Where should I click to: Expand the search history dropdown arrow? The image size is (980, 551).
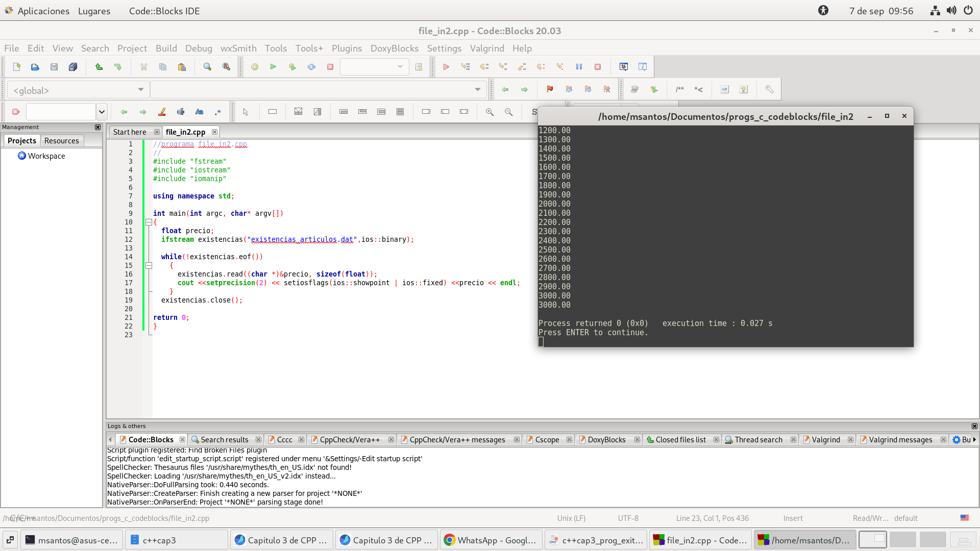coord(102,112)
